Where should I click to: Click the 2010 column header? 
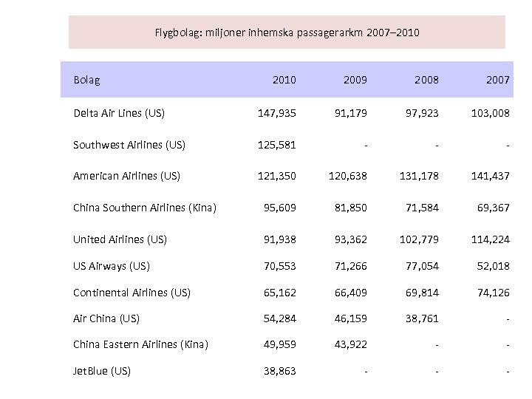click(x=284, y=79)
